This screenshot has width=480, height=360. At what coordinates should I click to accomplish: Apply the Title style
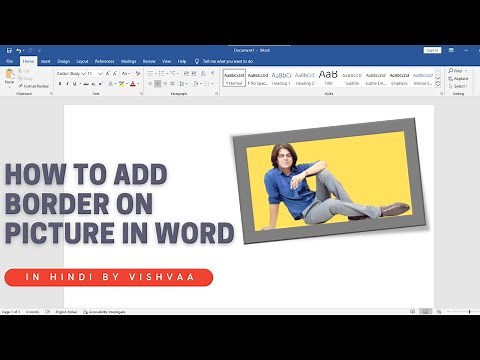328,78
